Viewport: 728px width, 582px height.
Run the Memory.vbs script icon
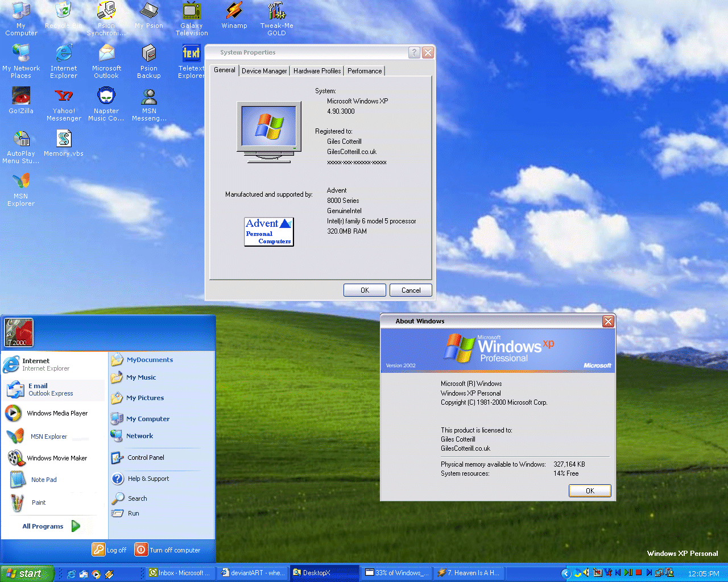[63, 138]
